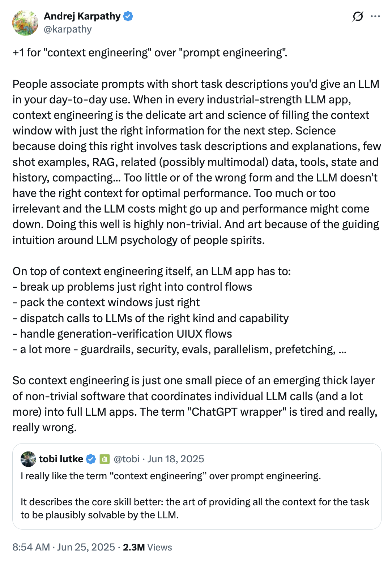Image resolution: width=392 pixels, height=561 pixels.
Task: Click tobi lutke's blue checkmark
Action: point(90,458)
